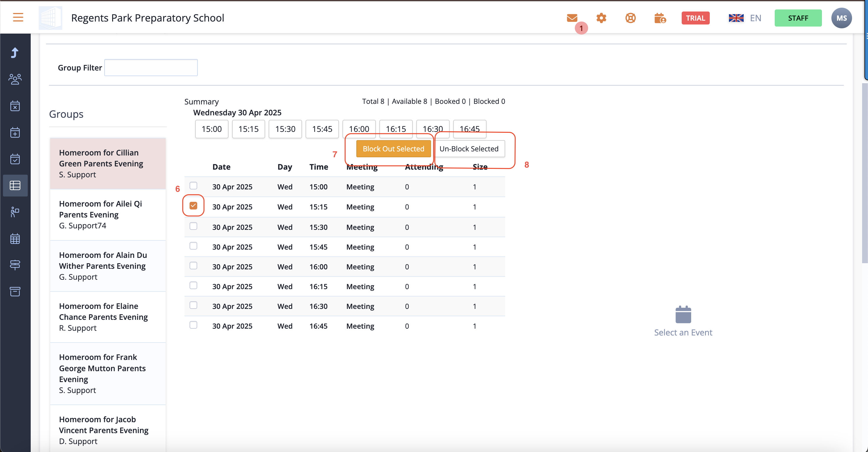Open the settings gear icon
Image resolution: width=868 pixels, height=452 pixels.
[x=601, y=18]
